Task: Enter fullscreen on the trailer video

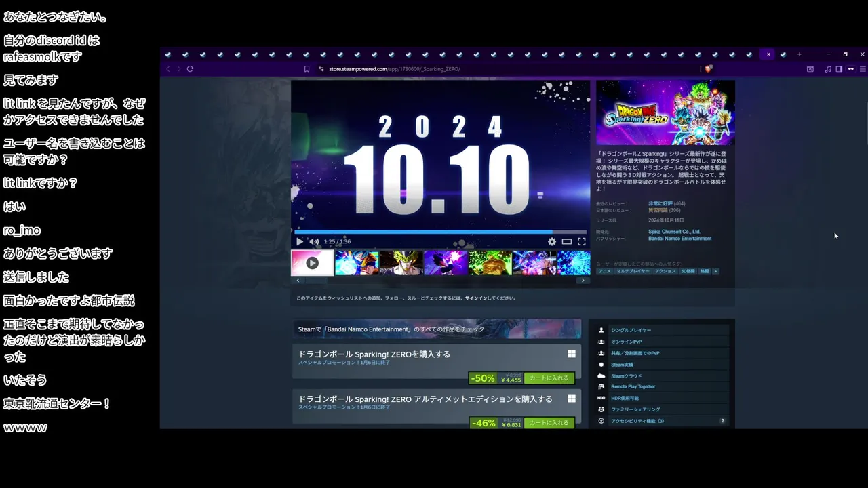Action: click(581, 241)
